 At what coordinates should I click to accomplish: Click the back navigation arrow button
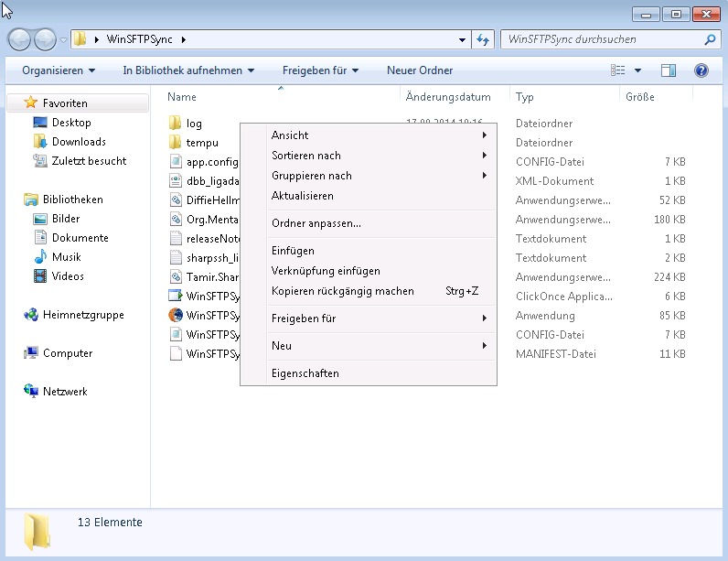[x=20, y=39]
